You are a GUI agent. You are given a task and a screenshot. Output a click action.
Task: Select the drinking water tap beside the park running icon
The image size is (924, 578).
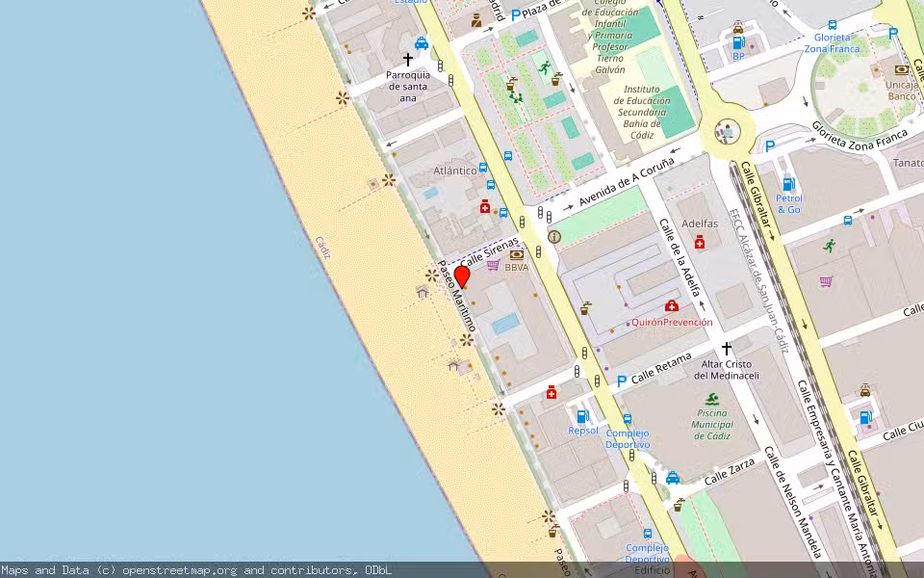[556, 78]
